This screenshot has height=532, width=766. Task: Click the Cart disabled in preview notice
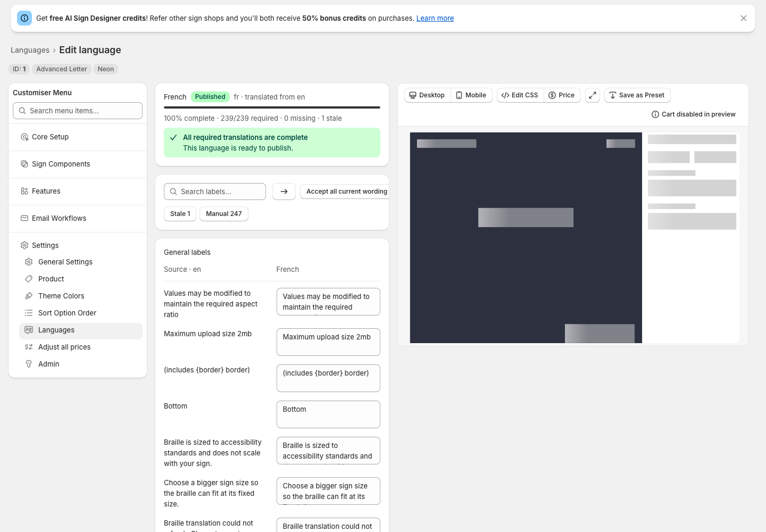click(693, 114)
